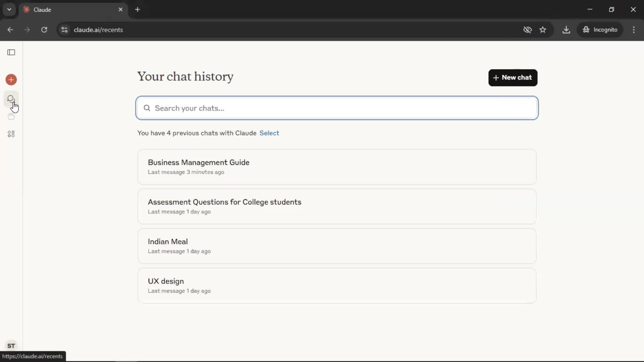This screenshot has width=644, height=362.
Task: Open Artifacts grid icon in sidebar
Action: (x=11, y=134)
